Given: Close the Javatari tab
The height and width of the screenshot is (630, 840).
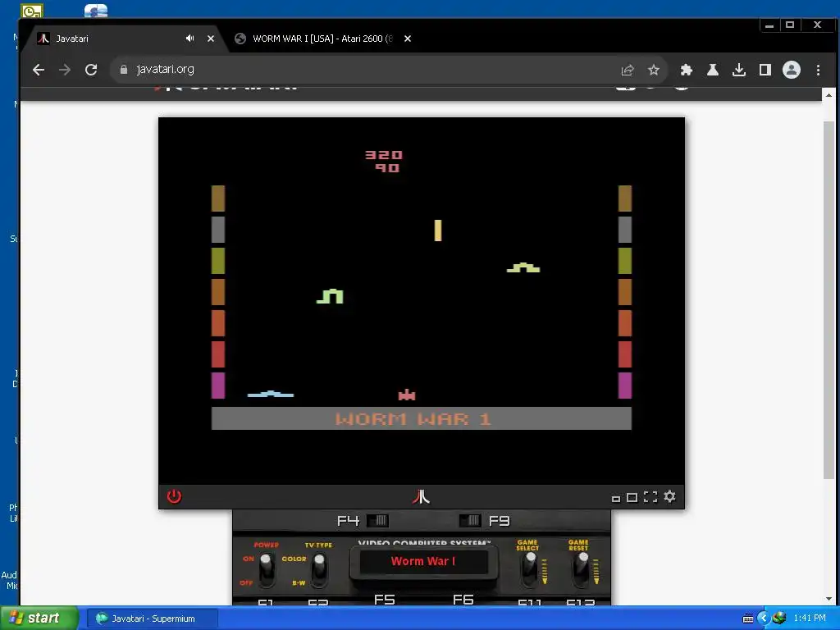Looking at the screenshot, I should click(x=211, y=39).
